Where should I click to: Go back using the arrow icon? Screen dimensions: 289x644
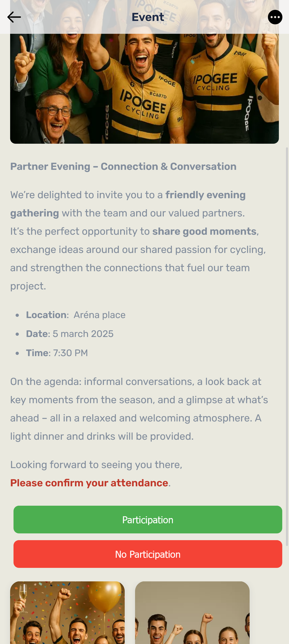click(14, 17)
